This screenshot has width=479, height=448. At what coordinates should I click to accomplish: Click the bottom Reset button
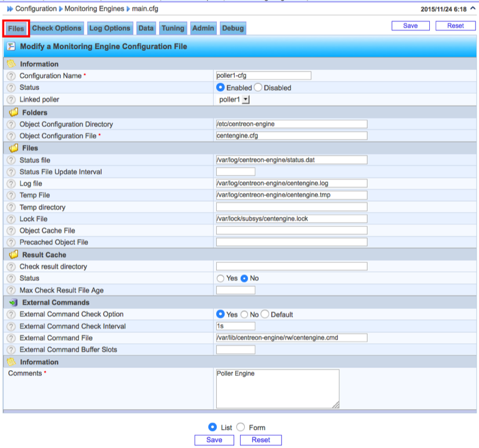(x=260, y=440)
